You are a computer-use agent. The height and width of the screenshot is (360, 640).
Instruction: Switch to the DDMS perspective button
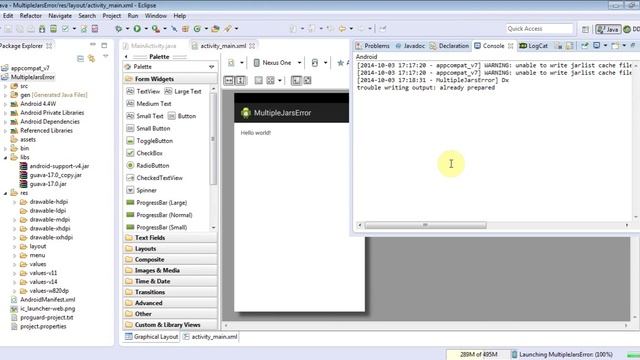click(631, 29)
